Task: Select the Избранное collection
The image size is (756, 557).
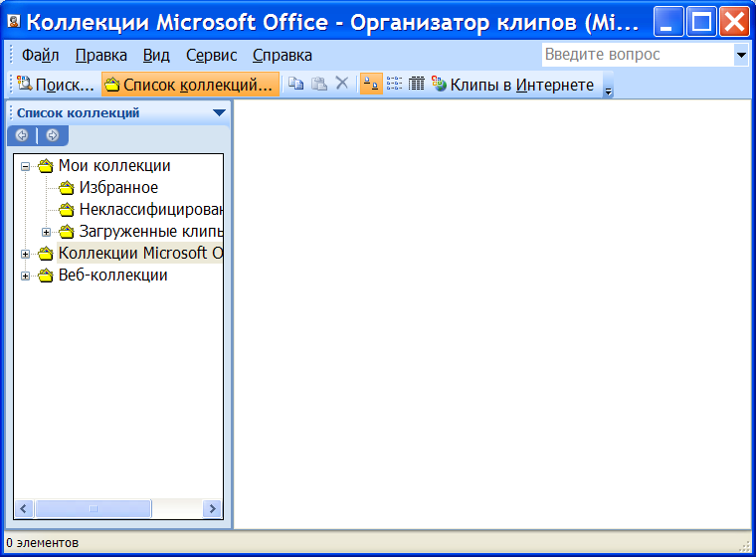Action: [118, 187]
